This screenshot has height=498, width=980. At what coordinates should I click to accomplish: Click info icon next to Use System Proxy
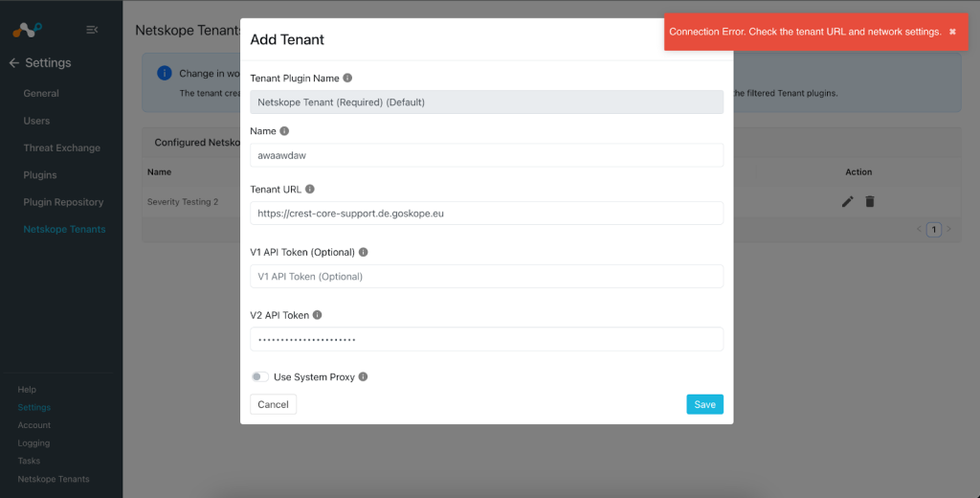[x=363, y=377]
